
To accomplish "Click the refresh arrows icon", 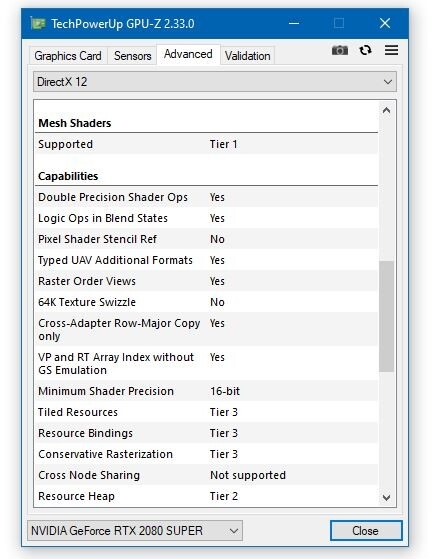I will (365, 50).
